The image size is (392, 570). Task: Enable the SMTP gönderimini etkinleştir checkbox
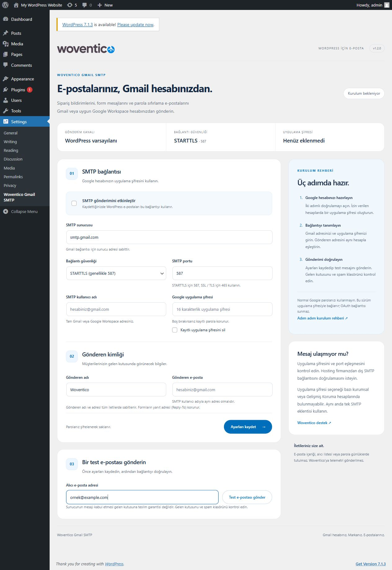tap(74, 203)
